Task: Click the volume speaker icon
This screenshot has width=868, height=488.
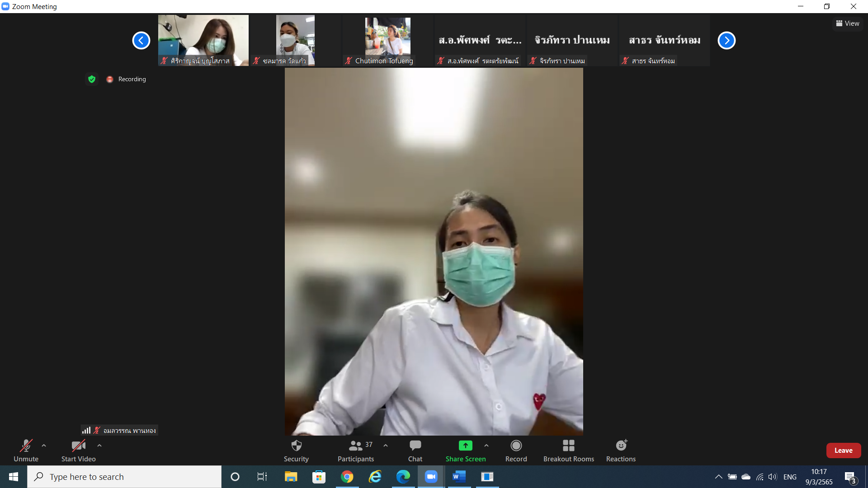Action: click(x=773, y=477)
